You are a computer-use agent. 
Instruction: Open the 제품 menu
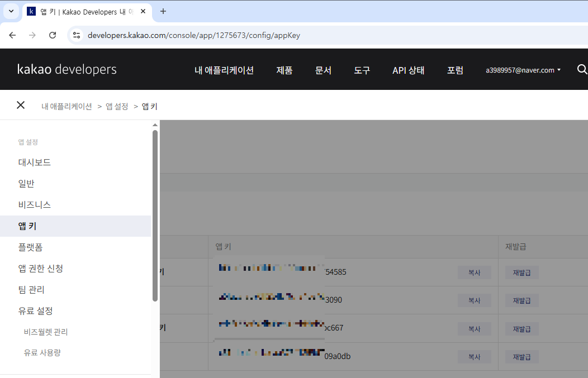point(284,70)
